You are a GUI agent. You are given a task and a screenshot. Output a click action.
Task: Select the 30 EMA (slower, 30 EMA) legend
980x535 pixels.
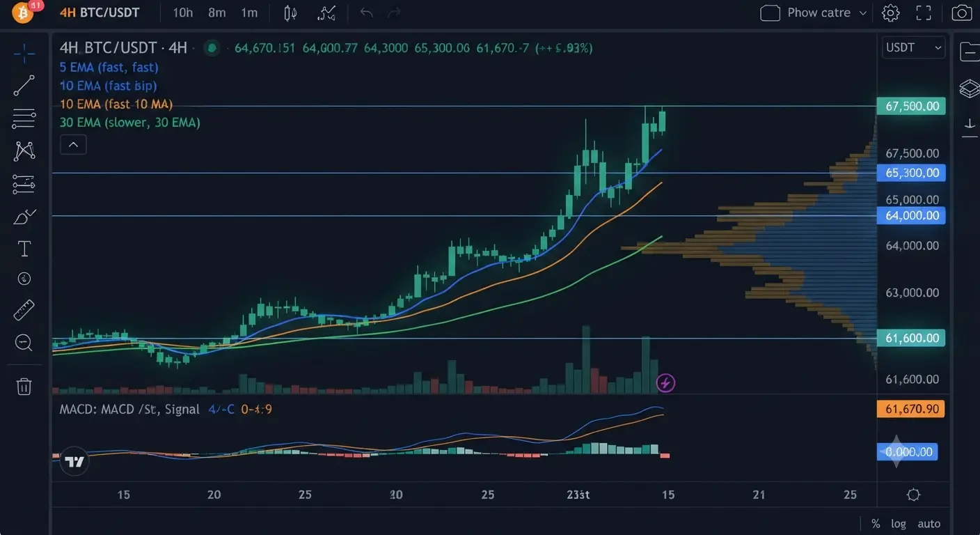point(130,123)
